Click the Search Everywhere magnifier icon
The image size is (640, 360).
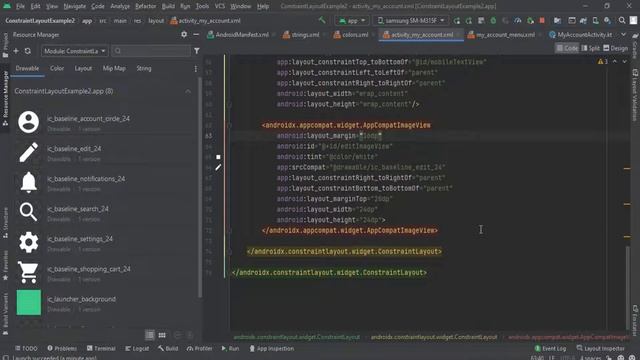622,20
